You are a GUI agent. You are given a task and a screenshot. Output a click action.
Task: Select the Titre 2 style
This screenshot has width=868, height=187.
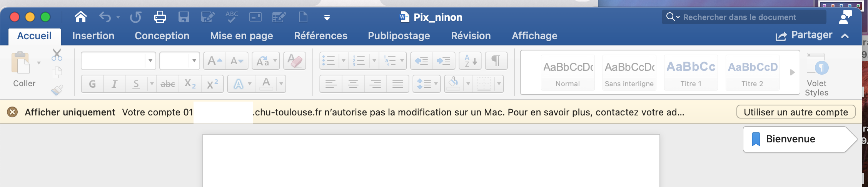point(752,72)
